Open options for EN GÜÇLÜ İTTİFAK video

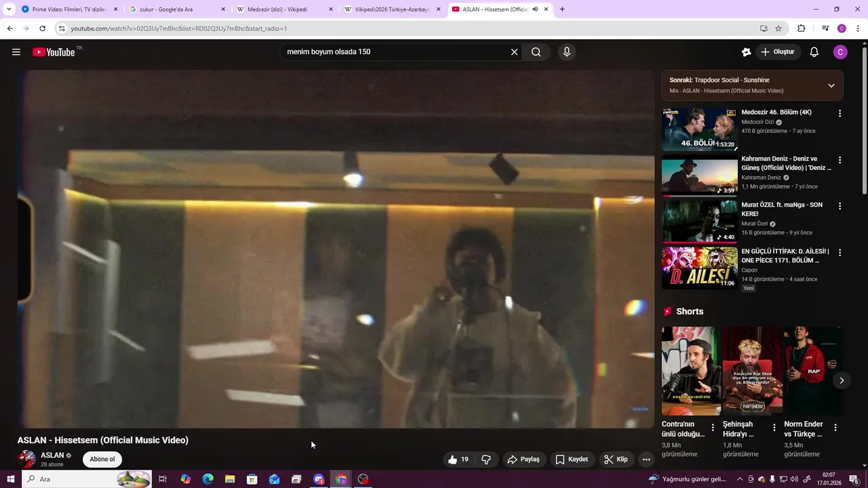(x=840, y=252)
